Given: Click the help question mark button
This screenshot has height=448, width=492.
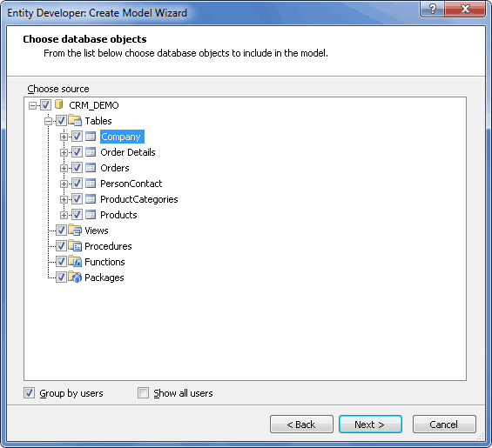Looking at the screenshot, I should (x=432, y=9).
